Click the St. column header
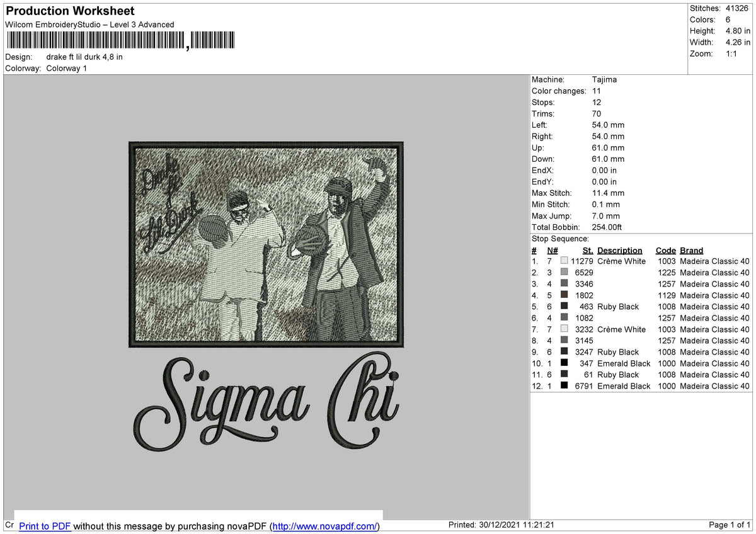This screenshot has height=534, width=756. click(x=588, y=251)
